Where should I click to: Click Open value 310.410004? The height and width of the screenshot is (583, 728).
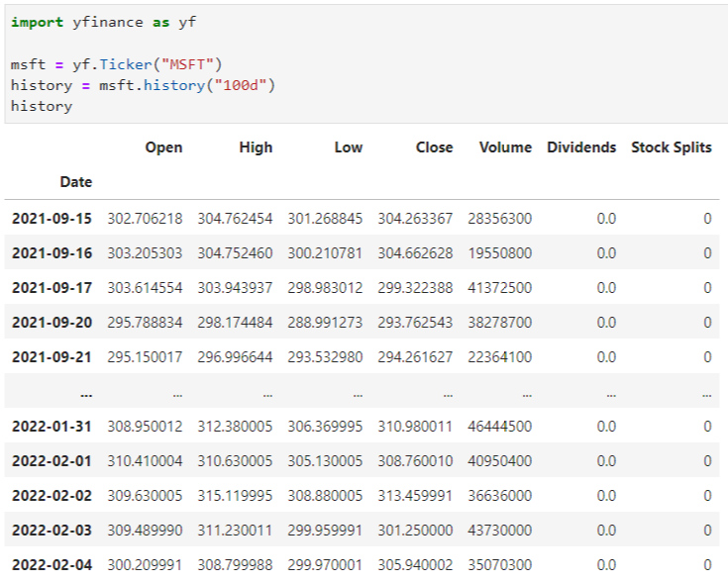(145, 461)
